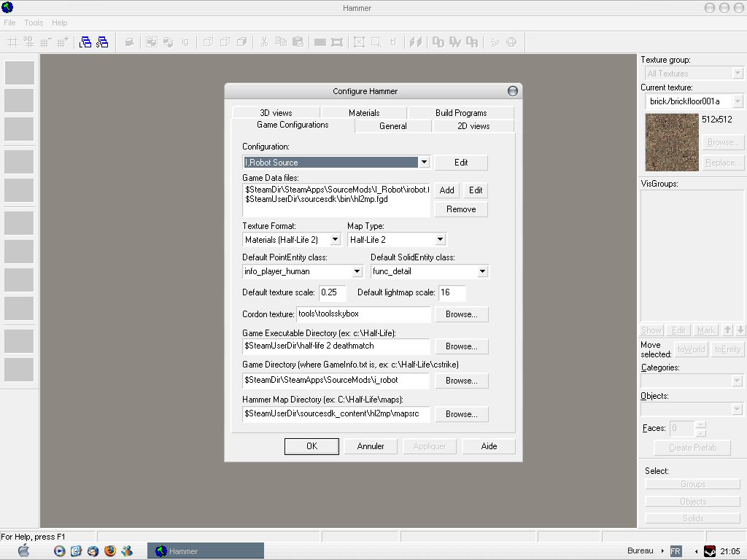Click the Aide button

[489, 446]
